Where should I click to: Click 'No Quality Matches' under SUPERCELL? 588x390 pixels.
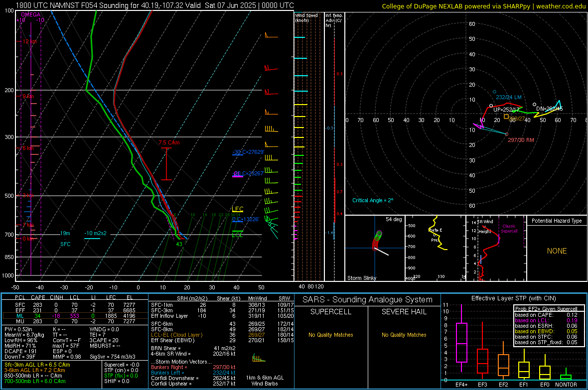pyautogui.click(x=331, y=335)
